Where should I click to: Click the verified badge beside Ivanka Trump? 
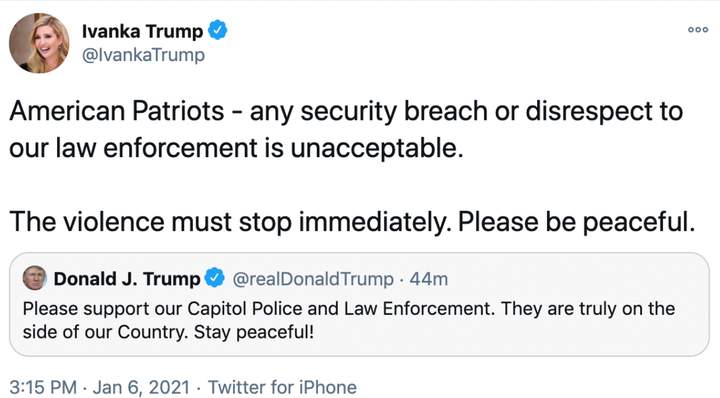click(218, 30)
